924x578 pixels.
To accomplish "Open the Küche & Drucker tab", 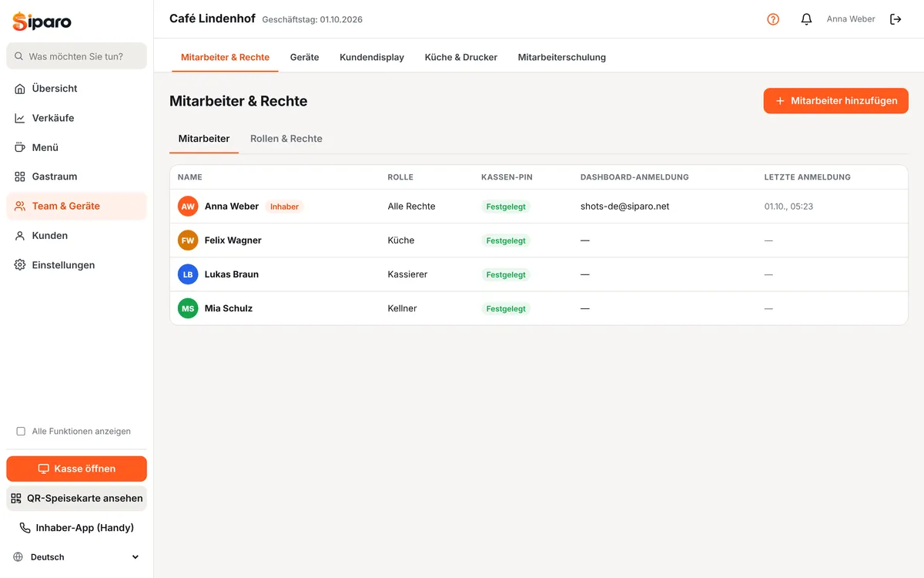I will click(x=461, y=57).
